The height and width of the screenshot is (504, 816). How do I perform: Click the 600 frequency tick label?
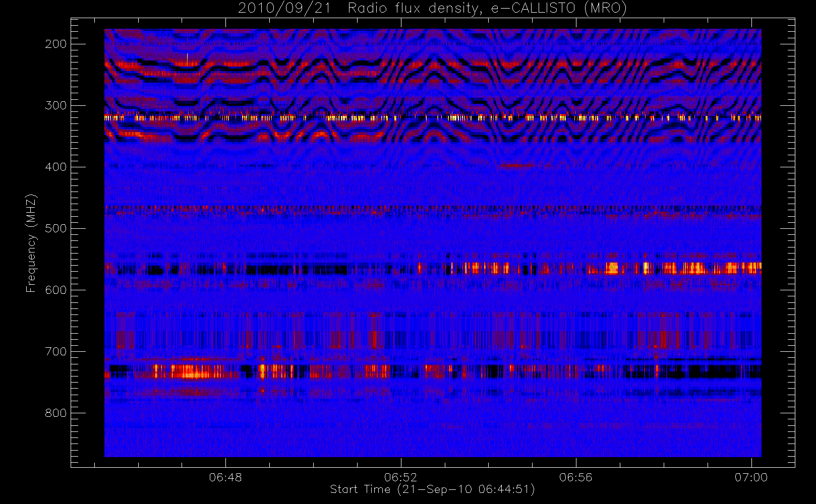point(56,290)
